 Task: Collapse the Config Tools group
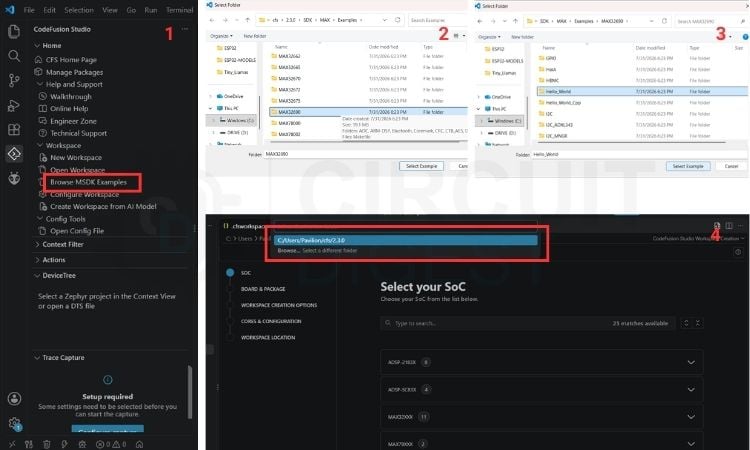pyautogui.click(x=40, y=219)
